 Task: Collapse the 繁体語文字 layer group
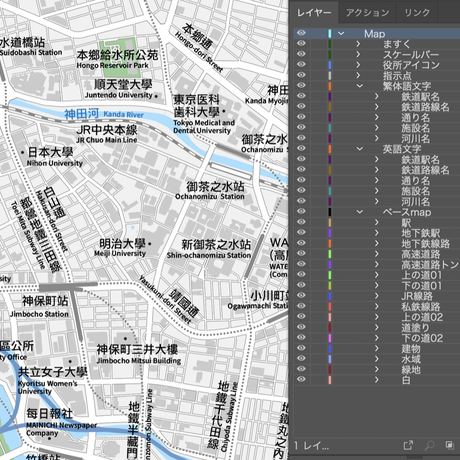tap(359, 86)
